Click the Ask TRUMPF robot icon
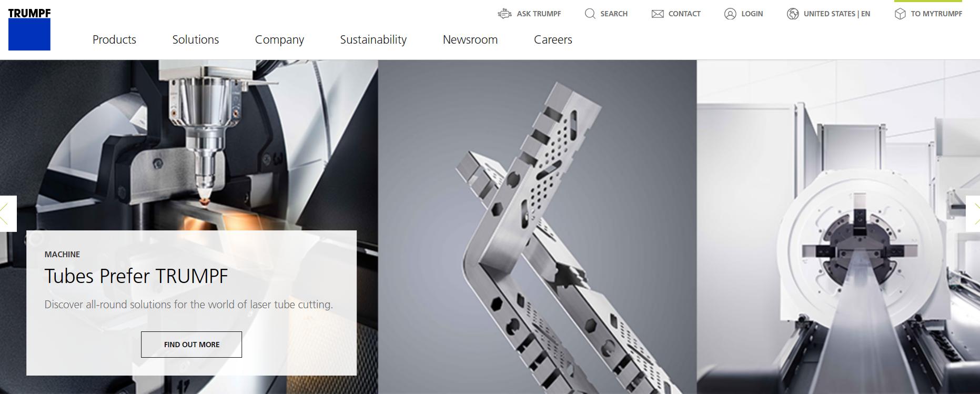The width and height of the screenshot is (980, 394). coord(504,14)
